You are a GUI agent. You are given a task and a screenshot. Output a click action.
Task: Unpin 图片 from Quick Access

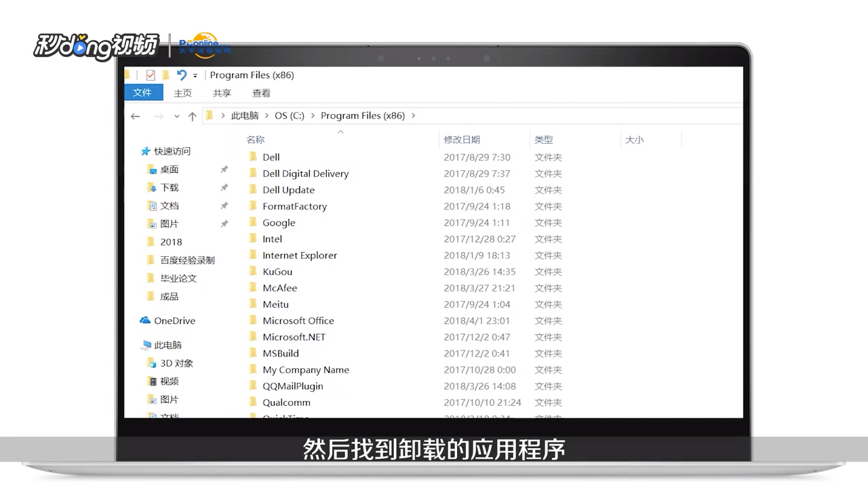[x=224, y=224]
